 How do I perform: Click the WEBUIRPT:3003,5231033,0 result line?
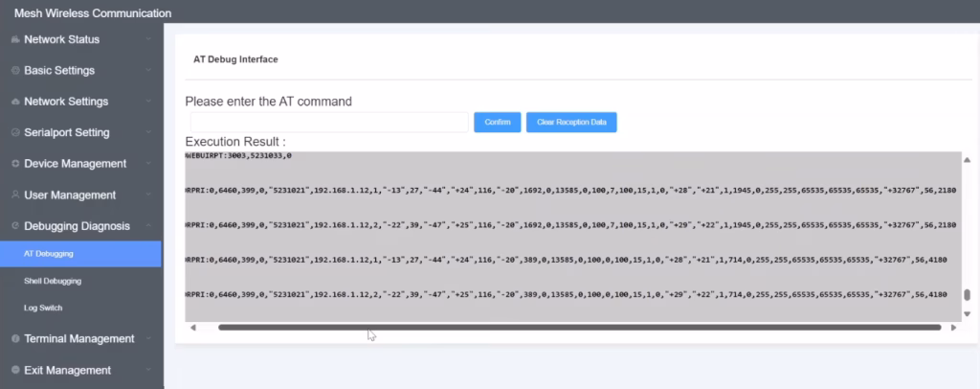click(x=238, y=156)
